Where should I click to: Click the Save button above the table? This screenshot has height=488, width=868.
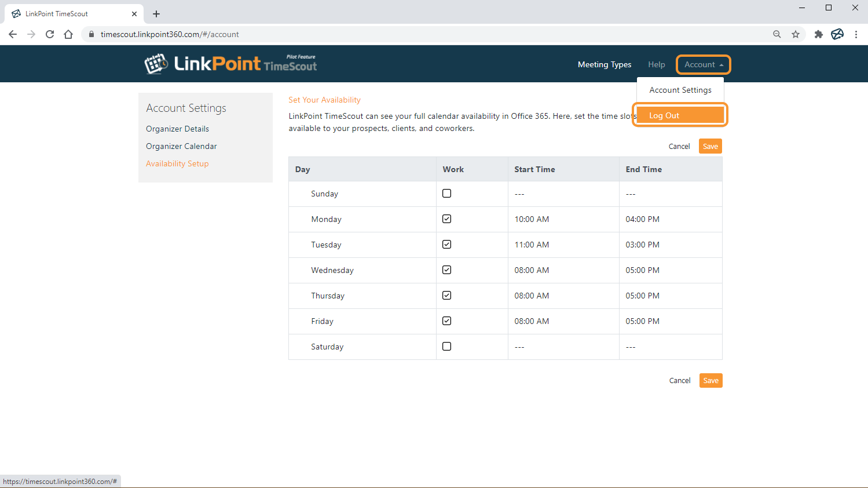pyautogui.click(x=710, y=146)
